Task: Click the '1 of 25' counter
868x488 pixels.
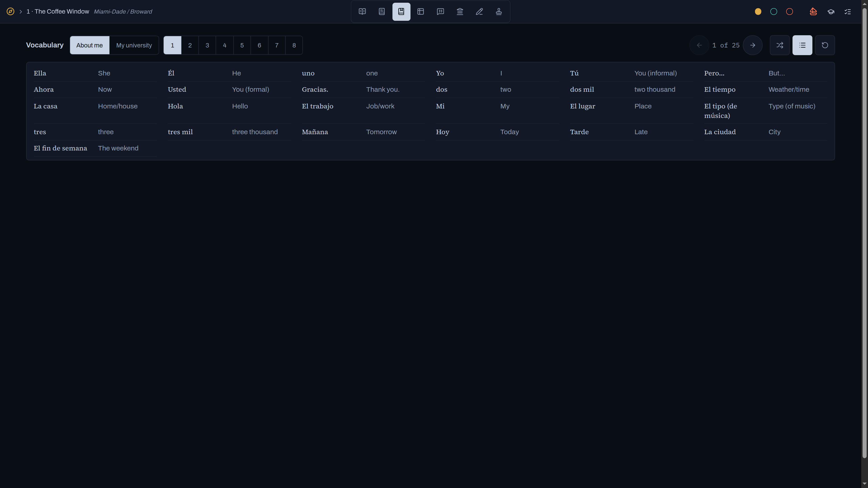Action: point(726,45)
